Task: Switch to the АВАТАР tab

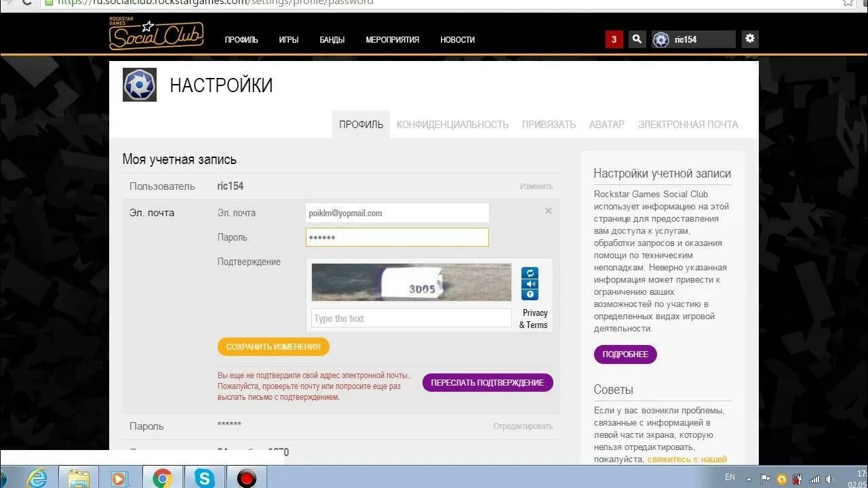Action: click(607, 125)
